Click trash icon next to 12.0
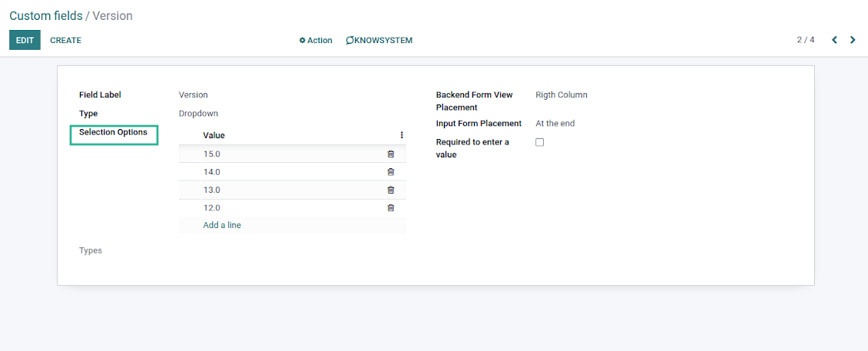 pyautogui.click(x=390, y=207)
